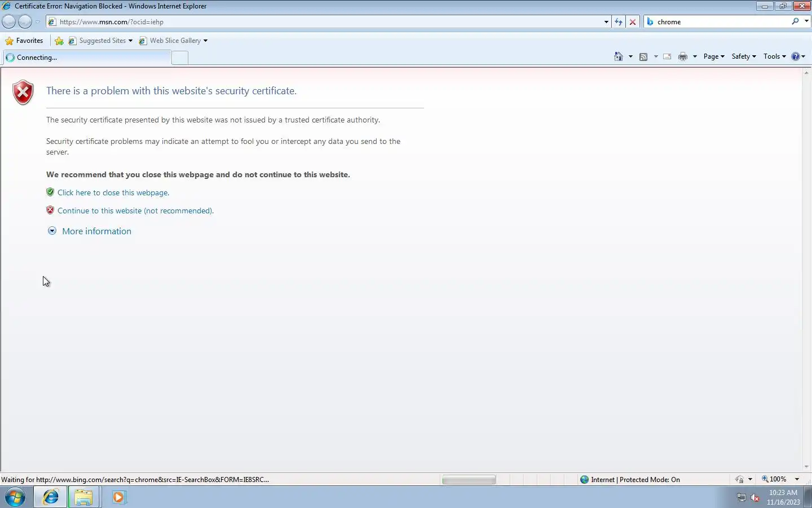Click the RSS Feeds icon
Image resolution: width=812 pixels, height=508 pixels.
pos(643,56)
